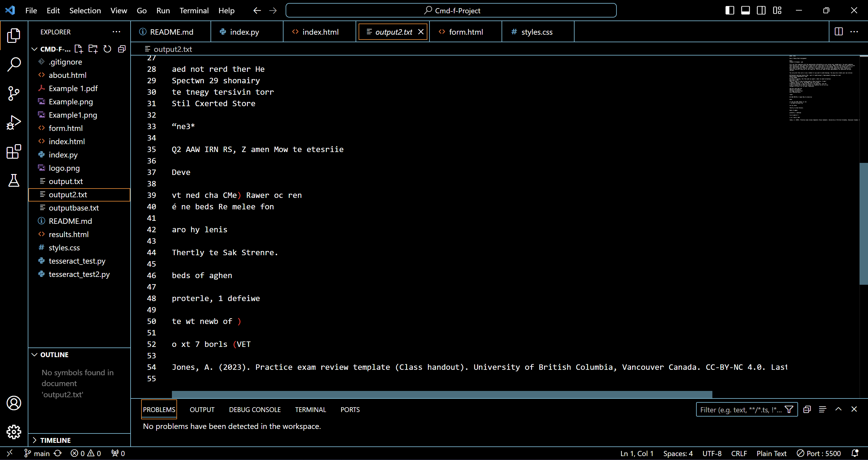Click the New File icon in explorer
The width and height of the screenshot is (868, 460).
(x=78, y=49)
